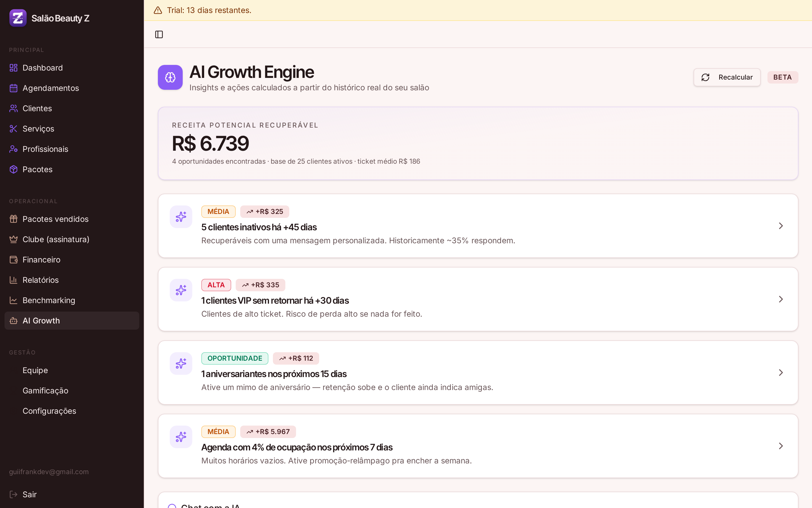Select Serviços from the sidebar
Screen dimensions: 812x508
coord(72,129)
